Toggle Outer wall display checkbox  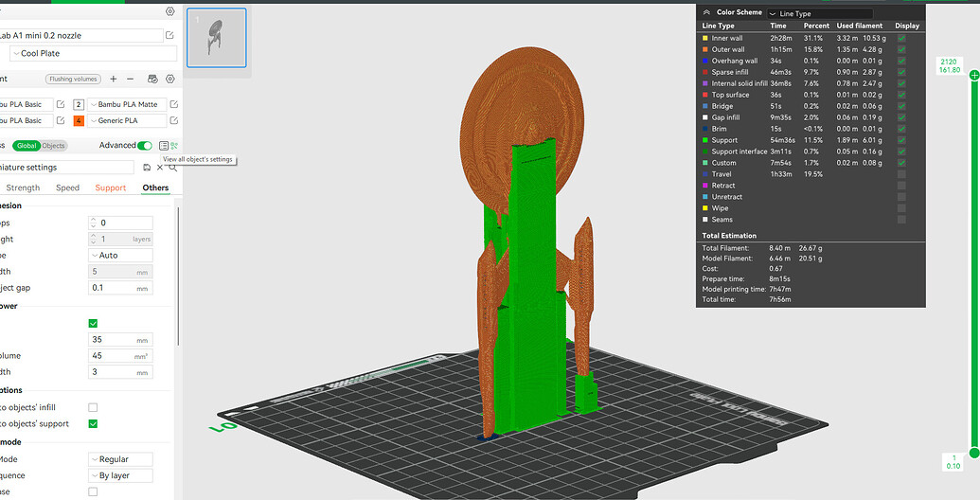click(901, 49)
